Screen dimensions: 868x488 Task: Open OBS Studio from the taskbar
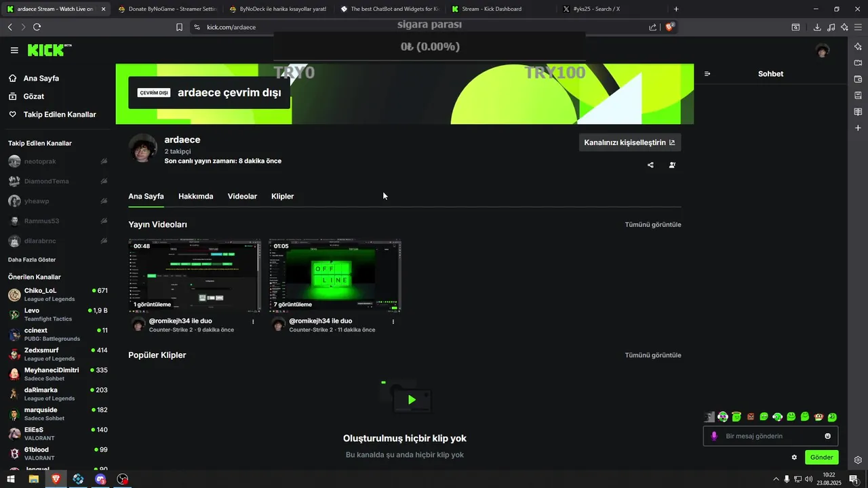pos(123,479)
